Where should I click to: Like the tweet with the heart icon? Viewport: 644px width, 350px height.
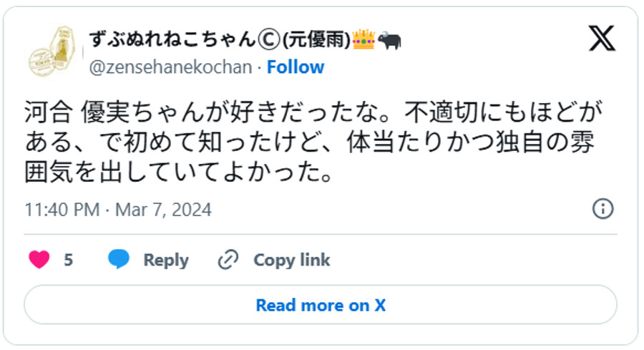pos(39,260)
